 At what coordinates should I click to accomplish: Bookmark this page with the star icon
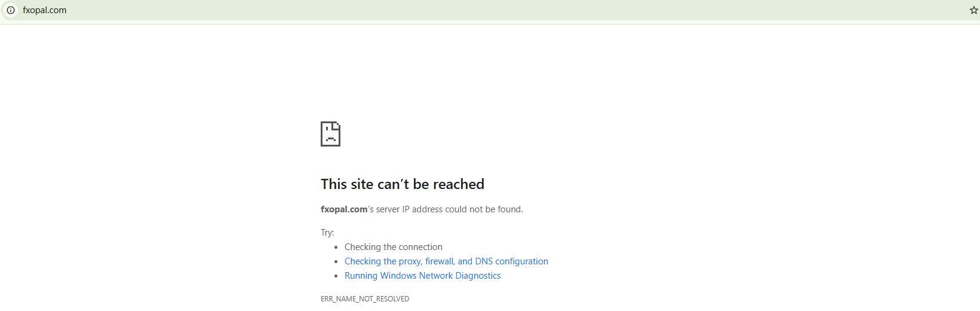[x=973, y=10]
